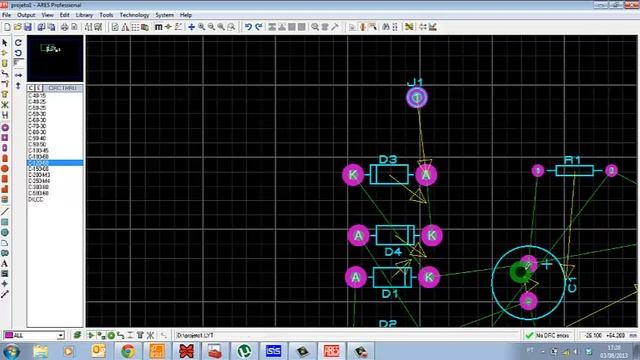Toggle metric units with the 'm' icon
This screenshot has width=640, height=360.
[x=158, y=27]
